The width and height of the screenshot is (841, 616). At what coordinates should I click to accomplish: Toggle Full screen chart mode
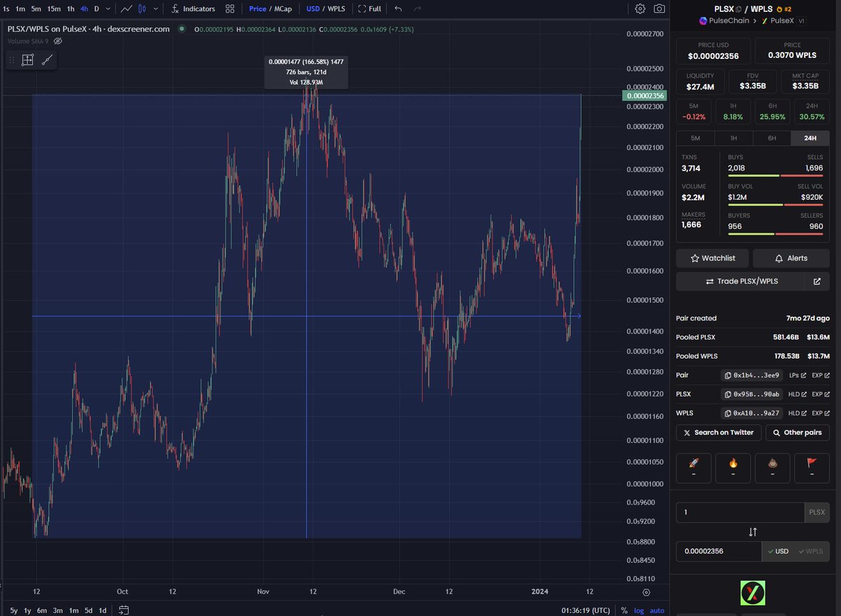[369, 9]
